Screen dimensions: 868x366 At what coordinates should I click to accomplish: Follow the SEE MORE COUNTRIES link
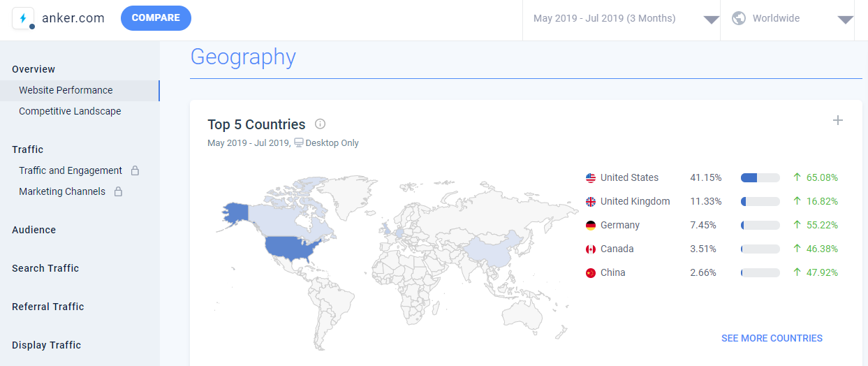coord(772,338)
